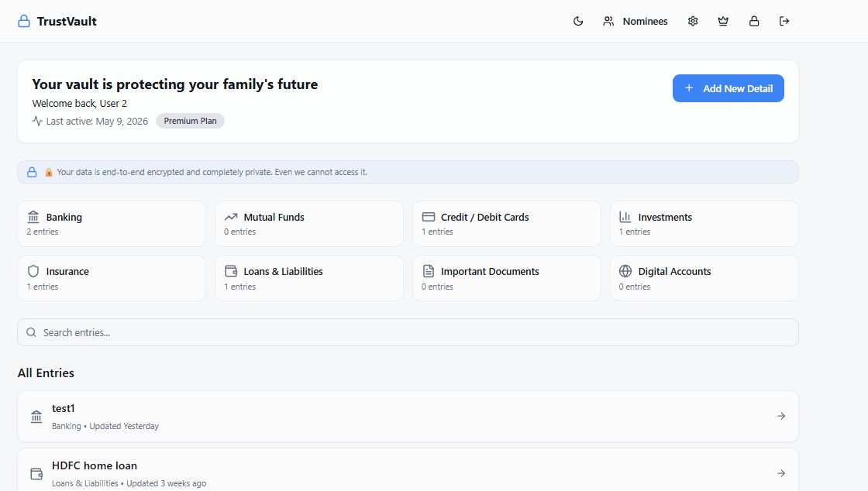Open Credit / Debit Cards category
This screenshot has width=868, height=491.
[507, 224]
